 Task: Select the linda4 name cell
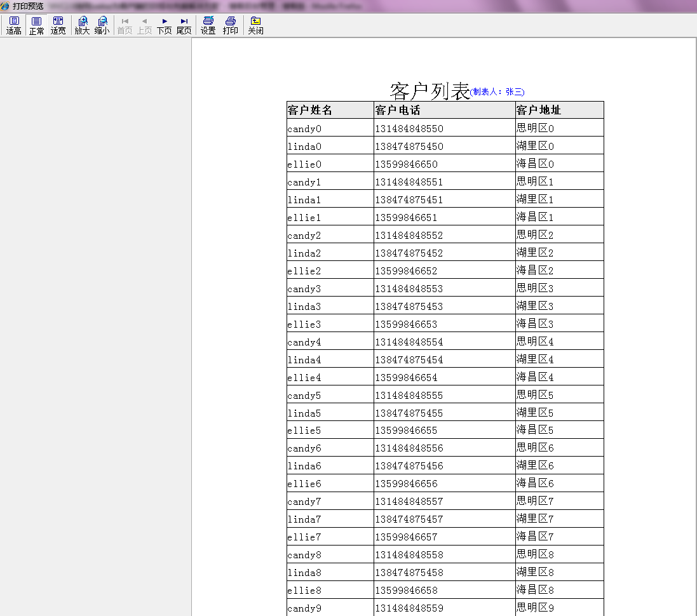[330, 359]
